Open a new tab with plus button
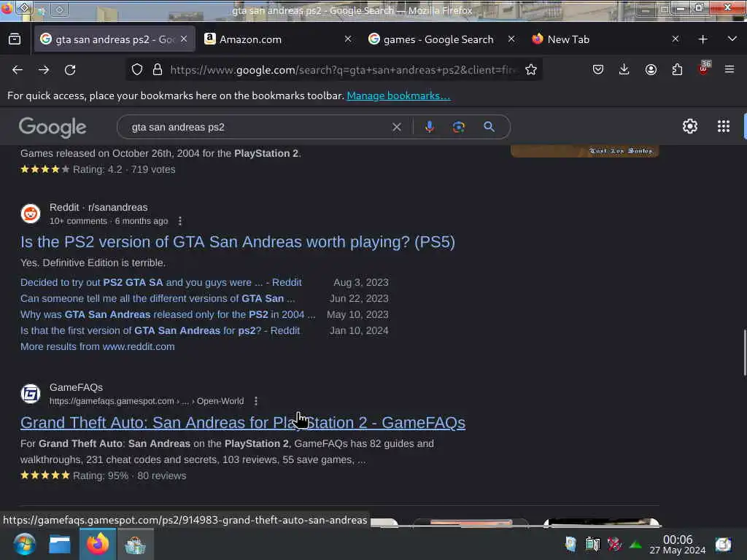 pyautogui.click(x=703, y=39)
